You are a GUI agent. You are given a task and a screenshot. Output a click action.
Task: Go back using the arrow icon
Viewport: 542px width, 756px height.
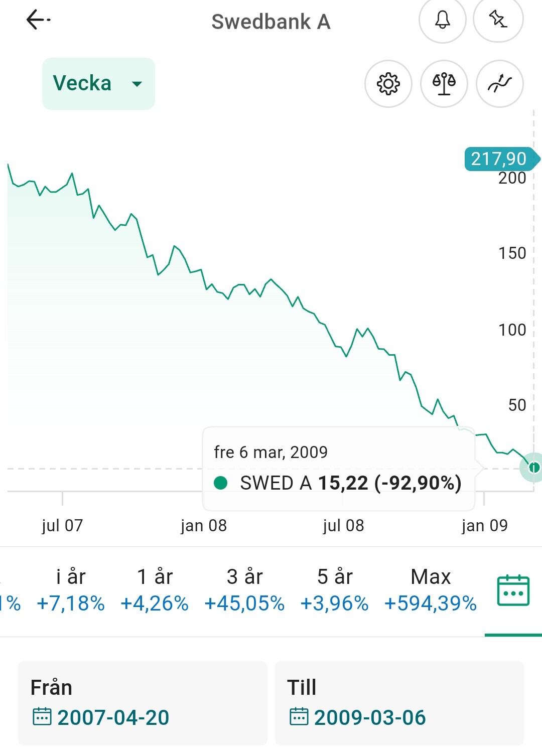tap(38, 20)
